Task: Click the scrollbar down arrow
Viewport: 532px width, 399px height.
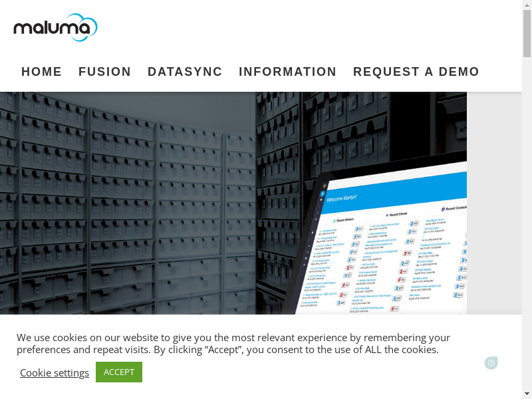Action: click(x=527, y=394)
